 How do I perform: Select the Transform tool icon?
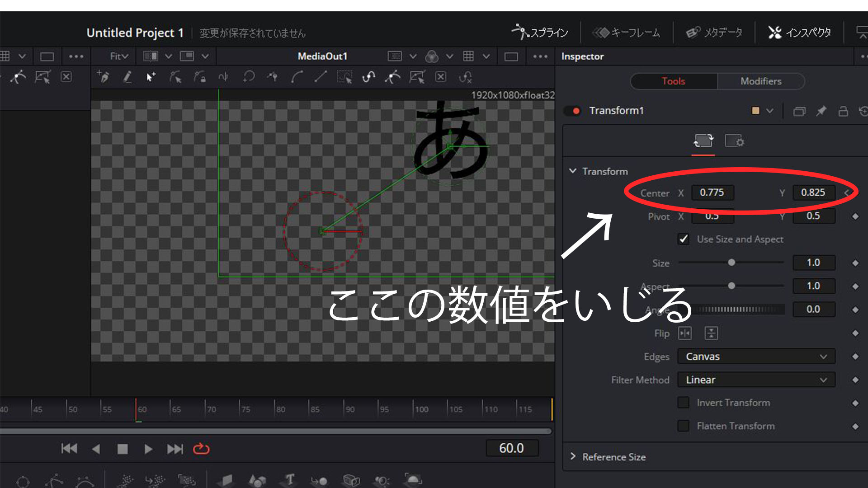(702, 141)
